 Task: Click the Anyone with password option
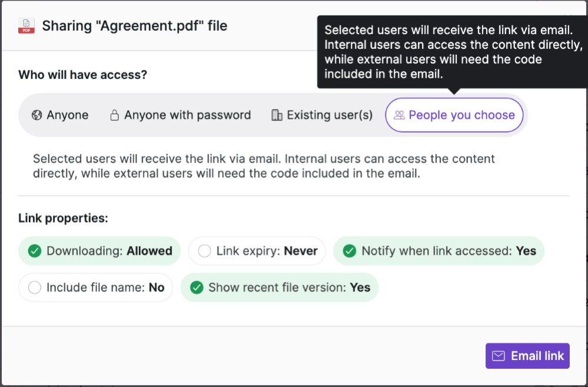(x=180, y=115)
